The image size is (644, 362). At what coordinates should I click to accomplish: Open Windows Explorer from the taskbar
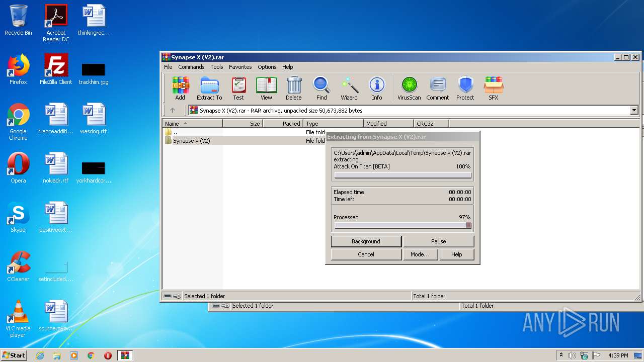click(x=57, y=355)
